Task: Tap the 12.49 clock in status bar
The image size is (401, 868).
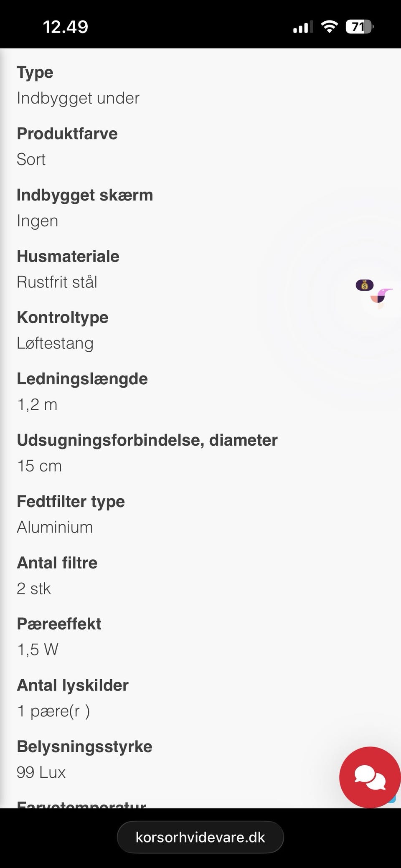Action: click(66, 27)
